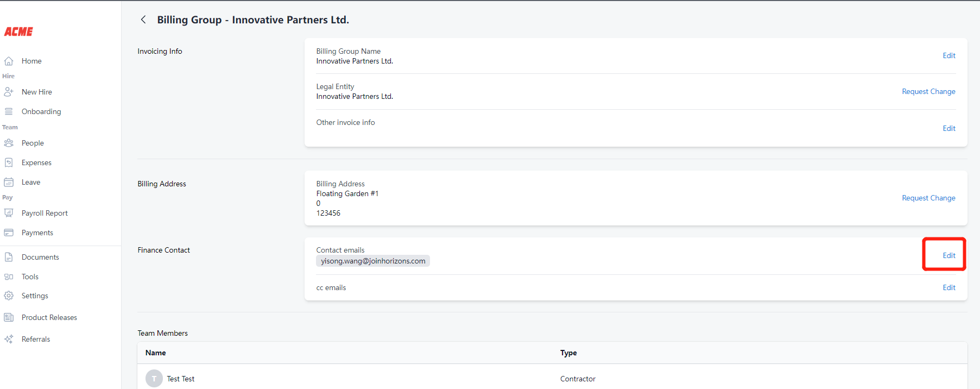Open Product Releases in the sidebar
Screen dimensions: 980x389
[x=49, y=317]
